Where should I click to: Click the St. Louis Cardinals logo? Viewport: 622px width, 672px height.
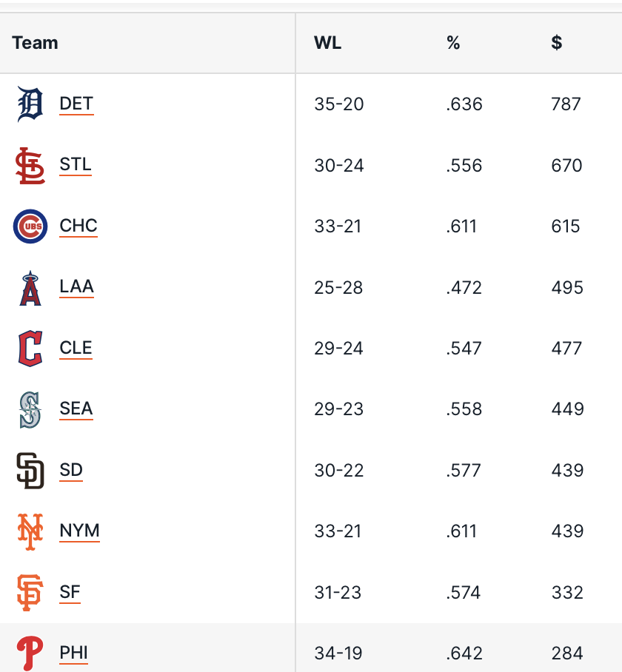(x=30, y=166)
